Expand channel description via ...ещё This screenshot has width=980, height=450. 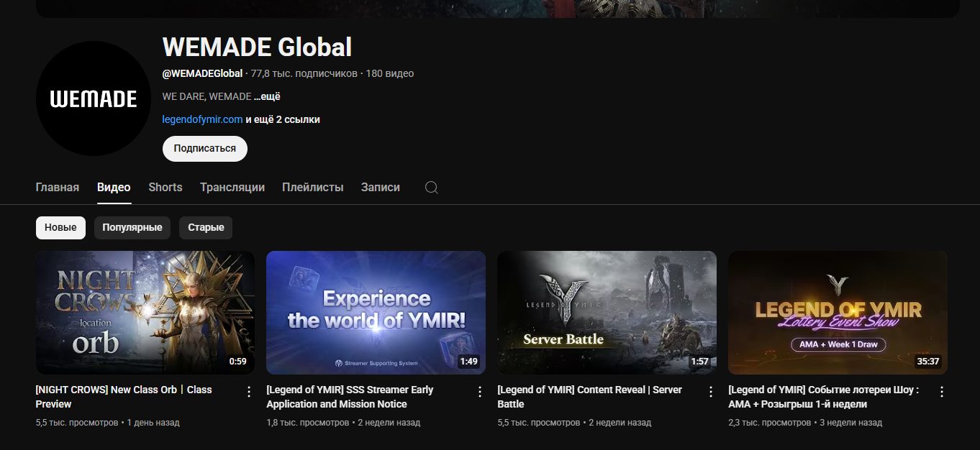click(x=267, y=96)
